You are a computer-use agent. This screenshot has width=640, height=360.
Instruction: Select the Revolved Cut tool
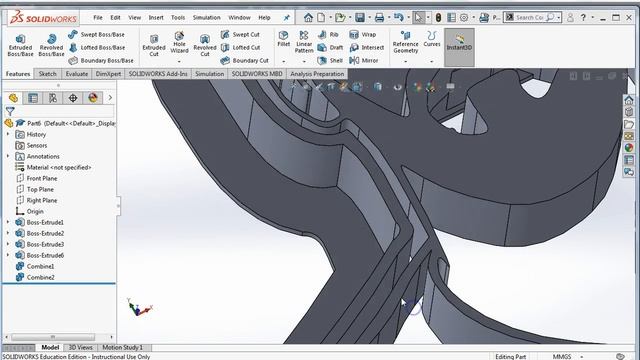click(x=205, y=46)
